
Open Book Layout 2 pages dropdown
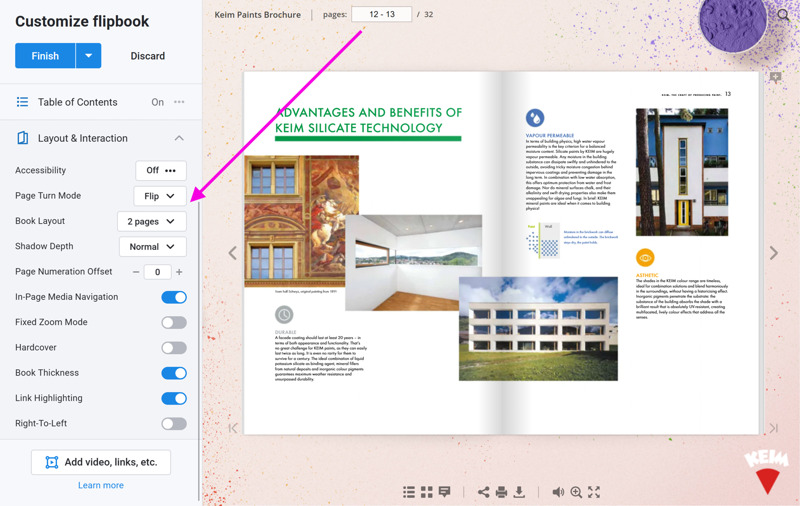152,221
